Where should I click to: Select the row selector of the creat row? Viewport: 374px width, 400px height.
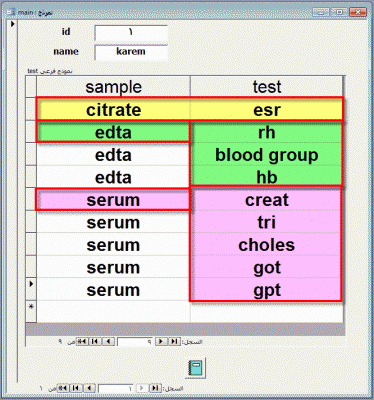pos(31,199)
